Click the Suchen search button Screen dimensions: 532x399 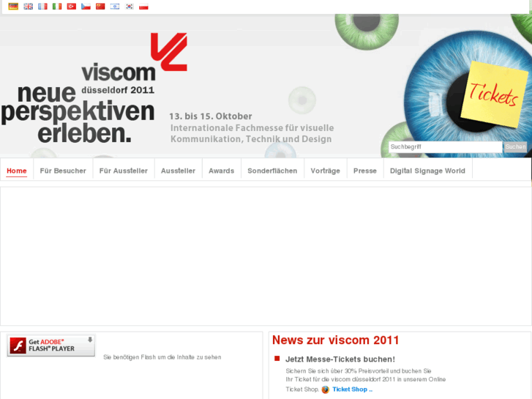(515, 146)
